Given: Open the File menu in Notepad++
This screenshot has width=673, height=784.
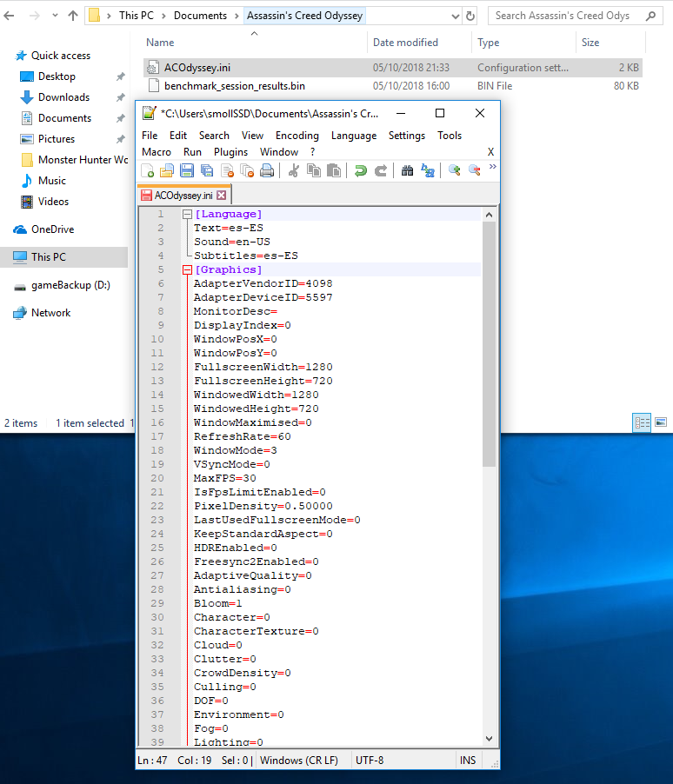Looking at the screenshot, I should [150, 136].
